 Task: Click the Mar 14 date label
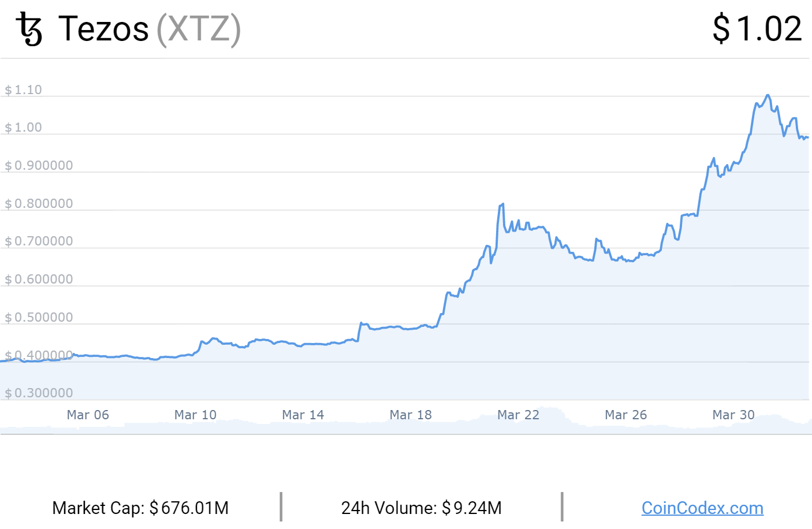coord(303,415)
